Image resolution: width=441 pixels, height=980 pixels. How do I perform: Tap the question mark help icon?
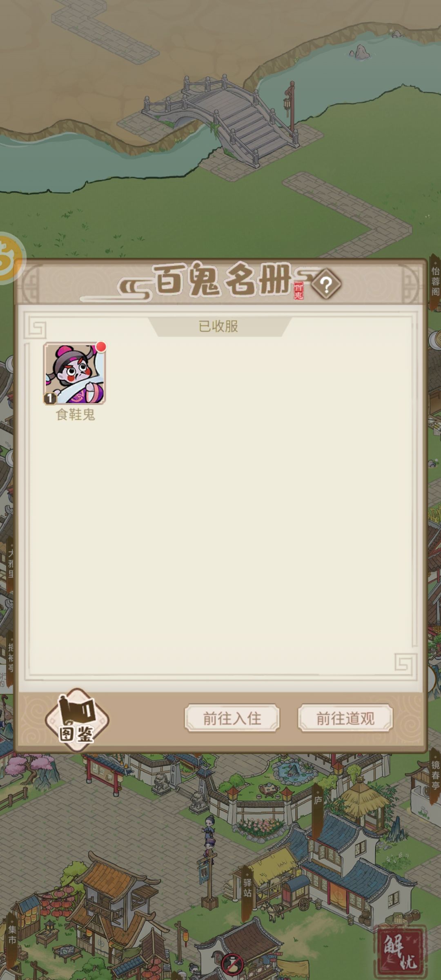tap(326, 285)
